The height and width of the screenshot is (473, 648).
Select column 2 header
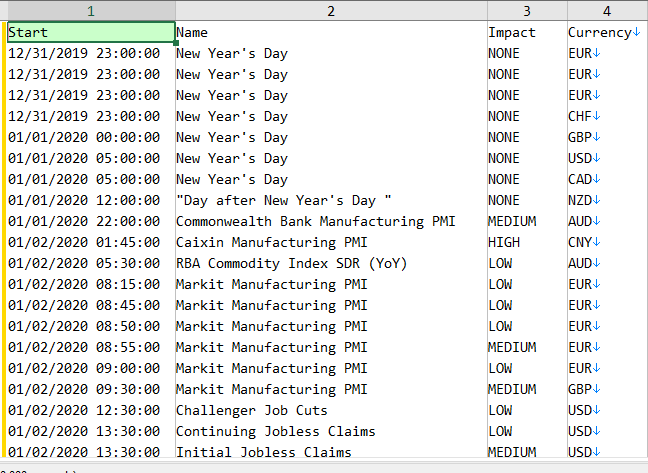[x=331, y=11]
